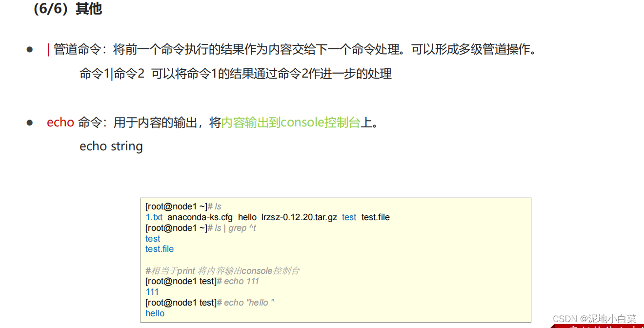
Task: Click the blue hello output line
Action: coord(155,313)
